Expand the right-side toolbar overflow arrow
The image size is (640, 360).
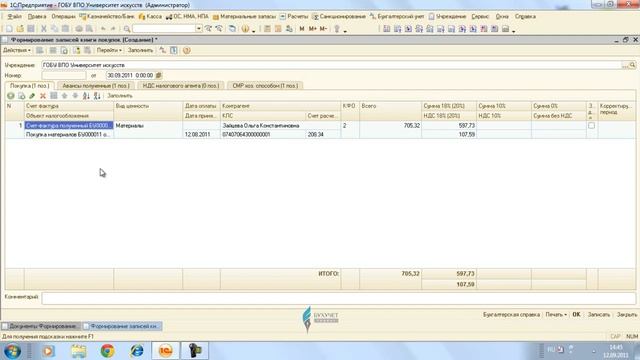click(x=513, y=30)
